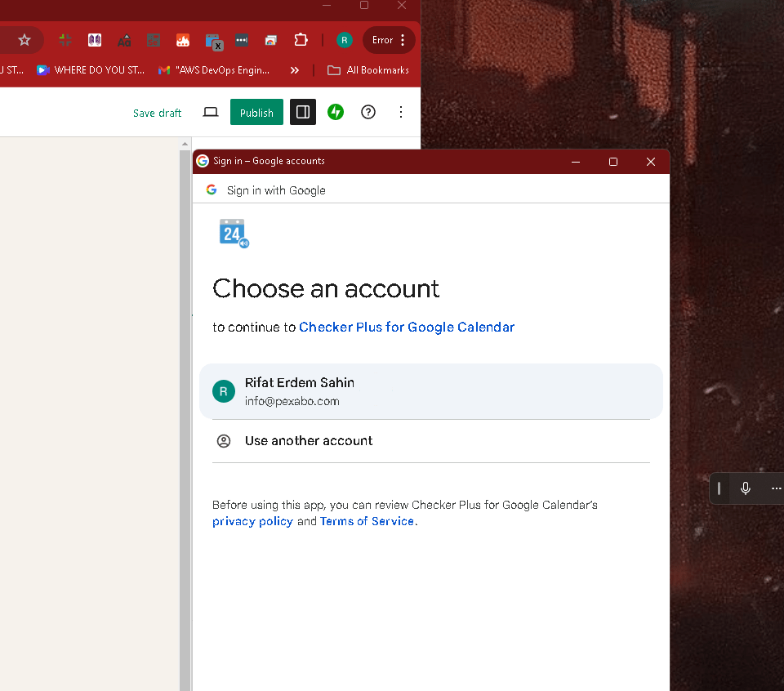The image size is (784, 691).
Task: Open the green and red arrows extension icon
Action: coord(65,40)
